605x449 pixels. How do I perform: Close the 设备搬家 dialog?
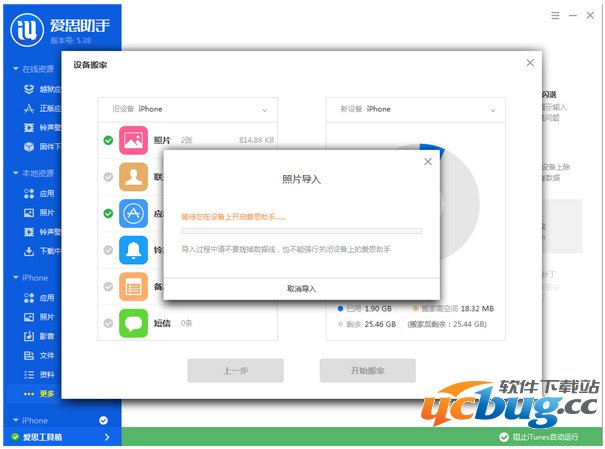(x=530, y=63)
